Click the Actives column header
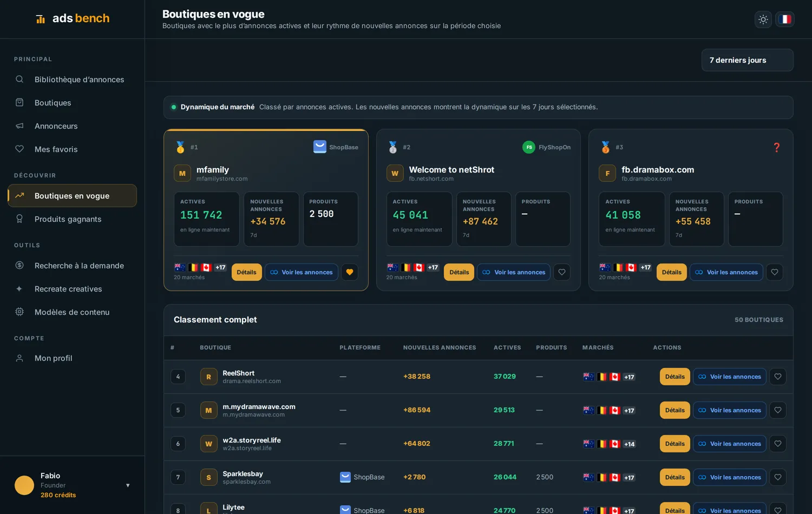Viewport: 812px width, 514px height. point(507,348)
